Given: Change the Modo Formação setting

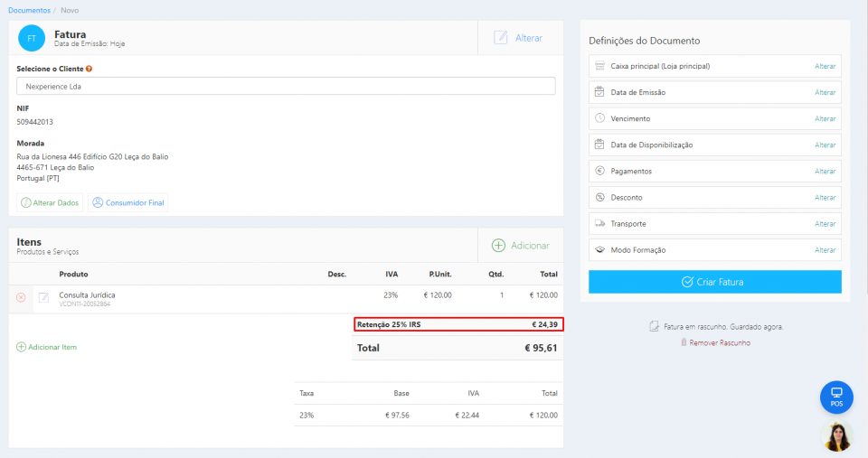Looking at the screenshot, I should click(825, 250).
